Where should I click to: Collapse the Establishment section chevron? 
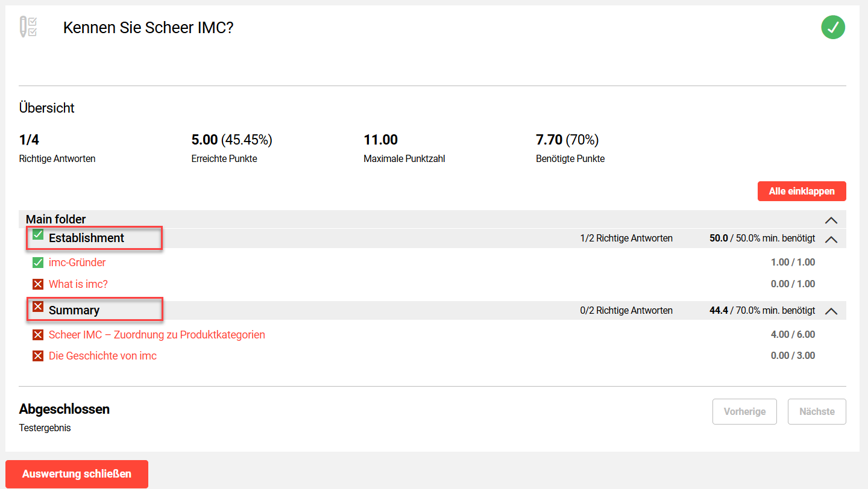click(831, 239)
